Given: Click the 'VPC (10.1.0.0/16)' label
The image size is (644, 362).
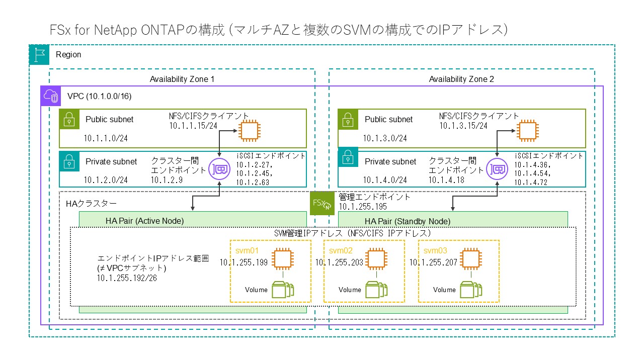Looking at the screenshot, I should click(100, 96).
